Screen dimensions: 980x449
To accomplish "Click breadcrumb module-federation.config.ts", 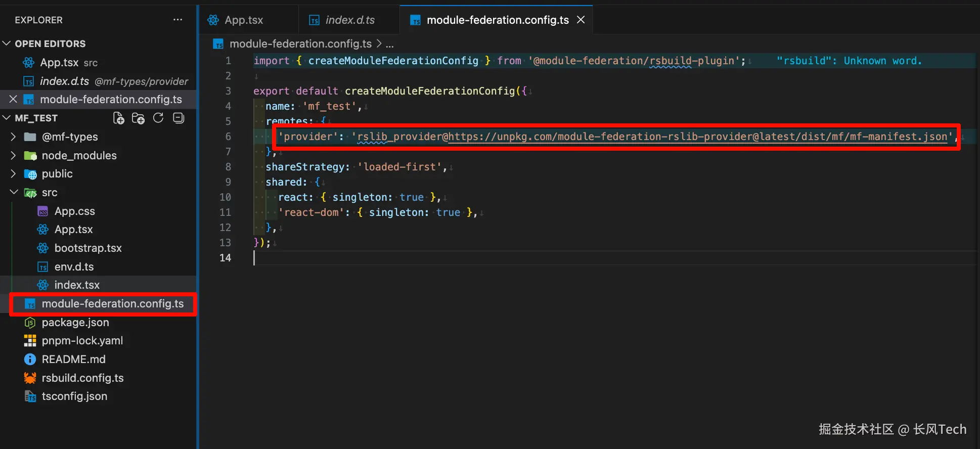I will point(300,44).
